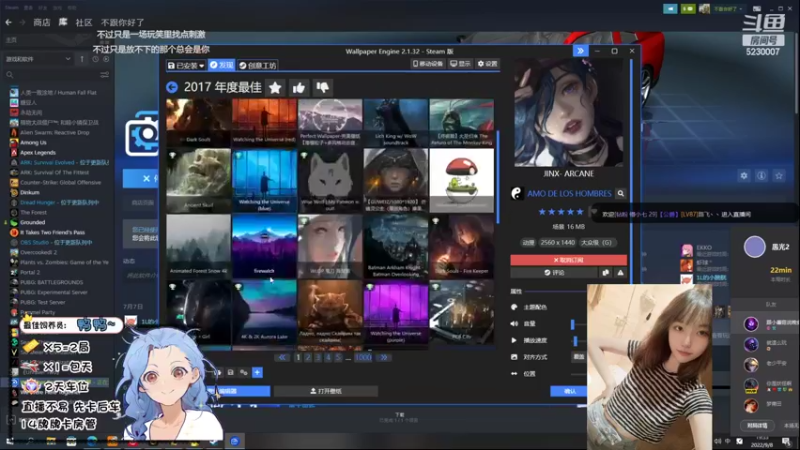Screen dimensions: 800x450
Task: Select Apex Legends in Steam library
Action: (x=38, y=153)
